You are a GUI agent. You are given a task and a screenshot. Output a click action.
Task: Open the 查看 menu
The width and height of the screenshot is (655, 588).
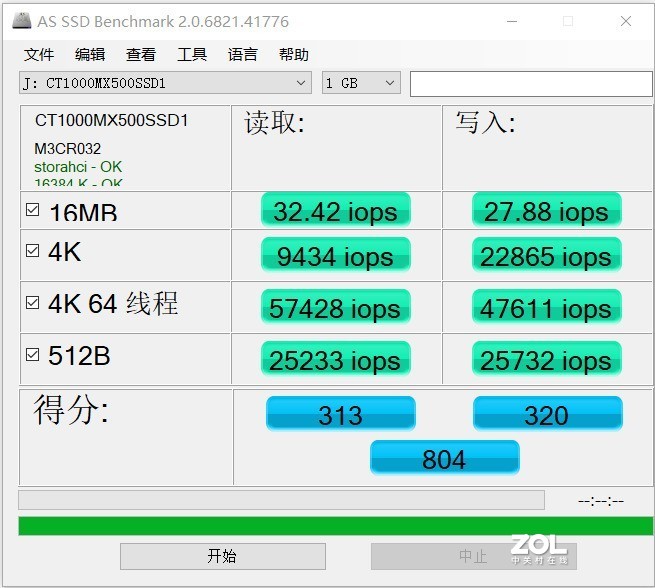(141, 55)
